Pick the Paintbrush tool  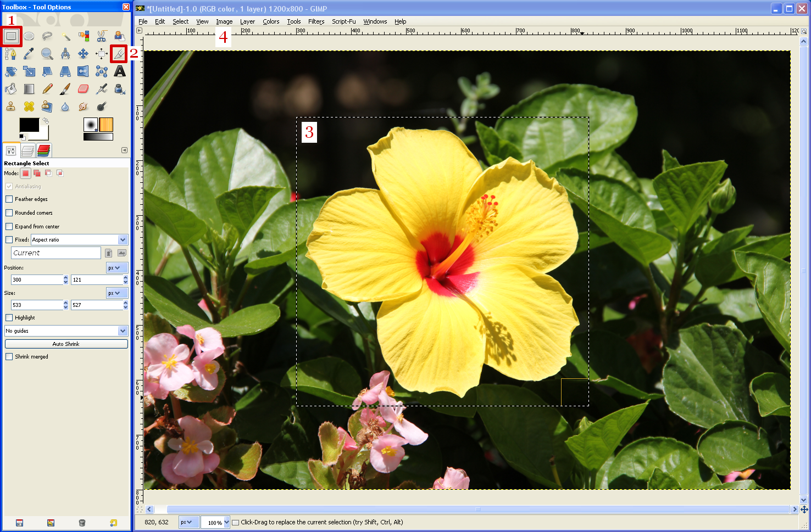coord(65,88)
